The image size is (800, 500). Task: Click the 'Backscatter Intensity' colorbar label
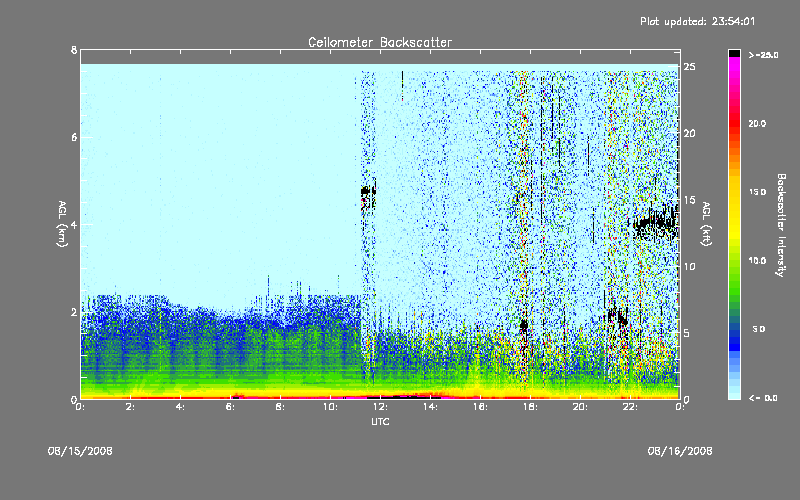[781, 225]
